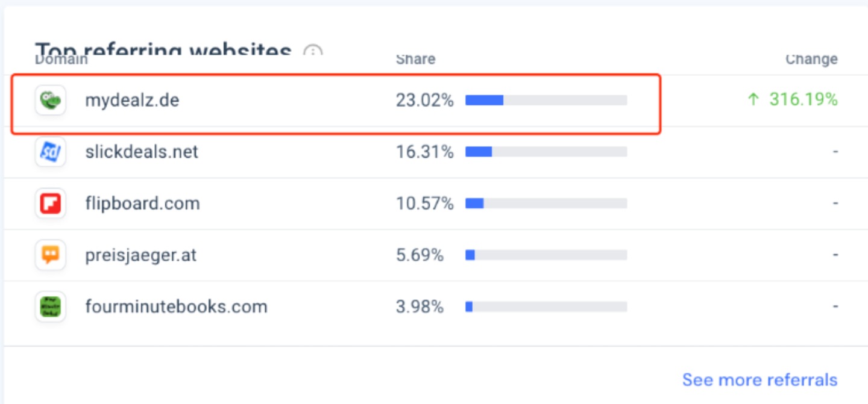Click See more referrals link
This screenshot has width=868, height=404.
point(759,380)
